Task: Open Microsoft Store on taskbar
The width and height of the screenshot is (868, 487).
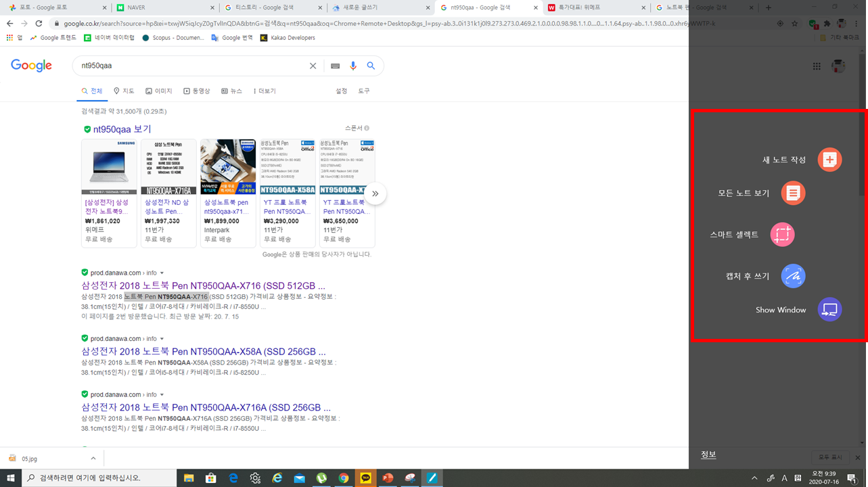Action: 210,478
